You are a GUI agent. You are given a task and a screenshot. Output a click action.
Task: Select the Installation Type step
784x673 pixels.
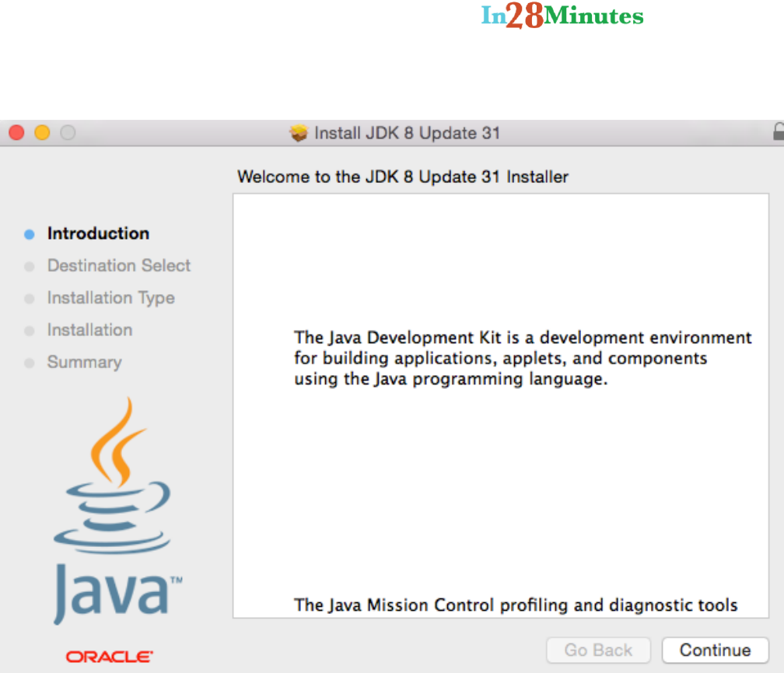(x=111, y=298)
